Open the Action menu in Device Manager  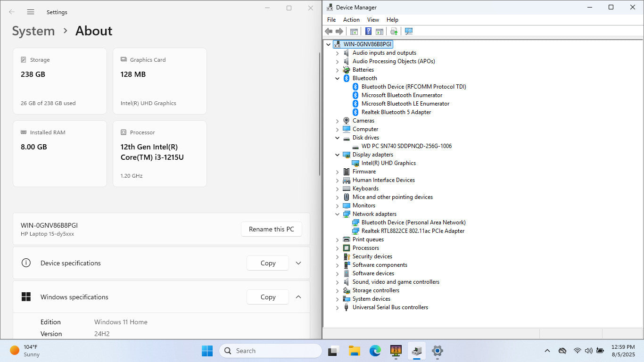[351, 20]
